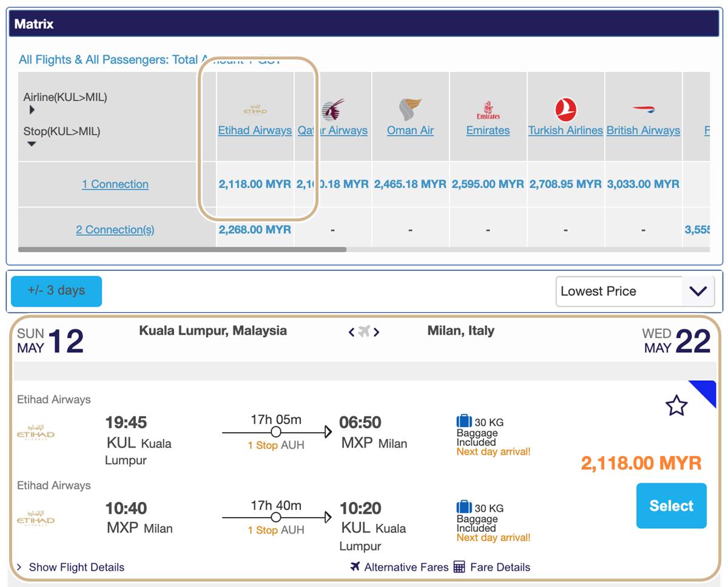Click the WED MAY 22 return date

(x=676, y=341)
